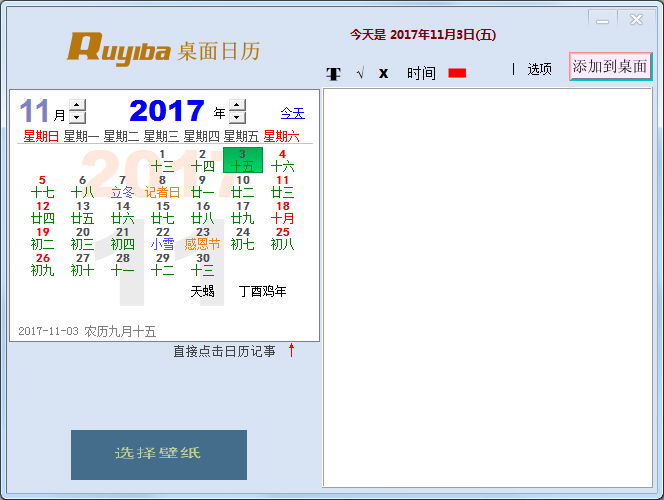The width and height of the screenshot is (664, 500).
Task: Click the 选择壁纸 wallpaper button
Action: click(x=158, y=454)
